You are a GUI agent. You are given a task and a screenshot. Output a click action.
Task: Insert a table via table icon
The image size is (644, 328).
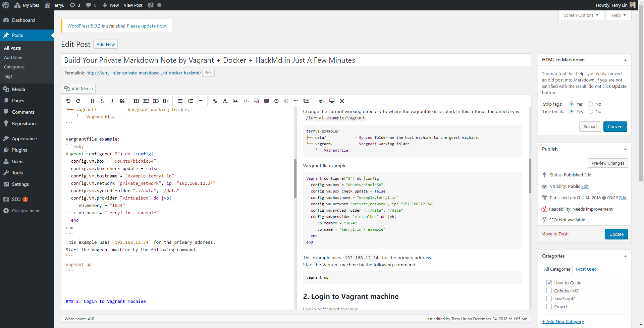click(x=267, y=101)
